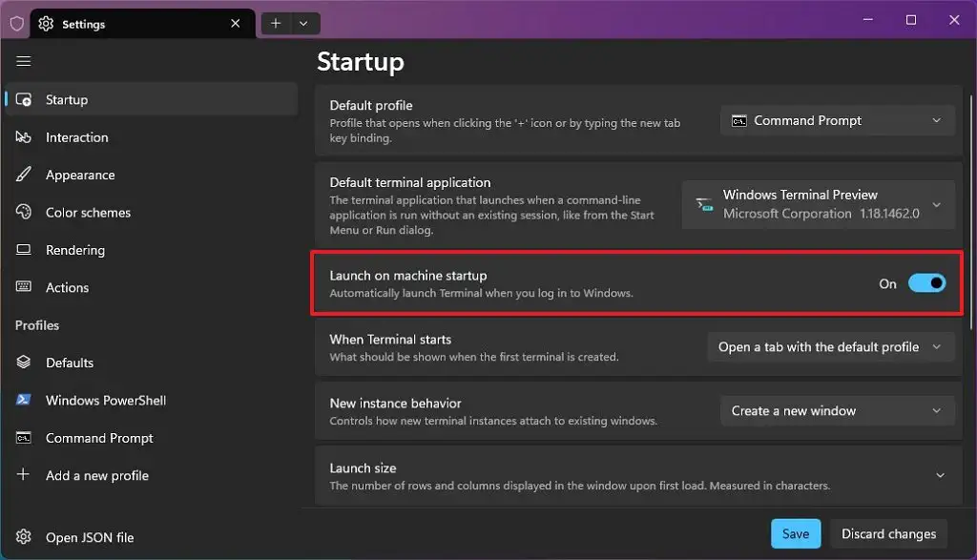Open the hamburger navigation menu

pos(24,61)
